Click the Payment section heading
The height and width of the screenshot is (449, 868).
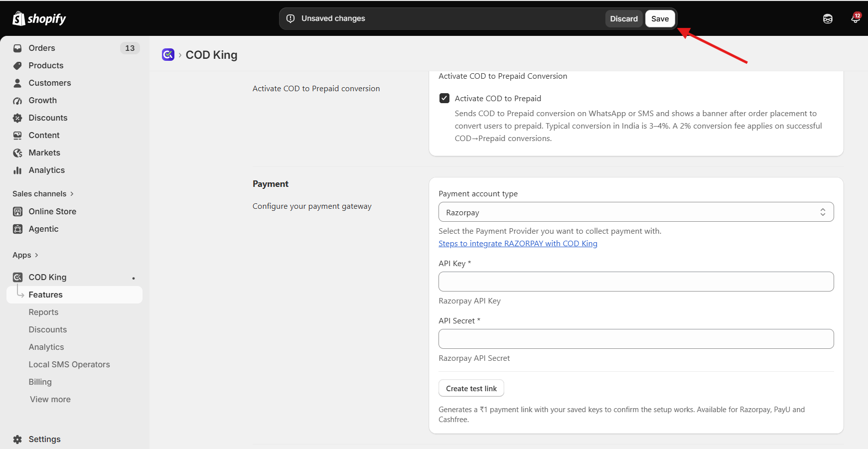coord(271,184)
